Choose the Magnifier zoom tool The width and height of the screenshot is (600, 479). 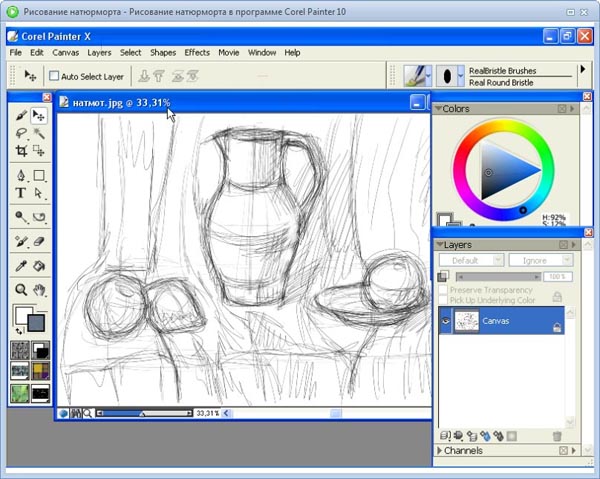[21, 290]
